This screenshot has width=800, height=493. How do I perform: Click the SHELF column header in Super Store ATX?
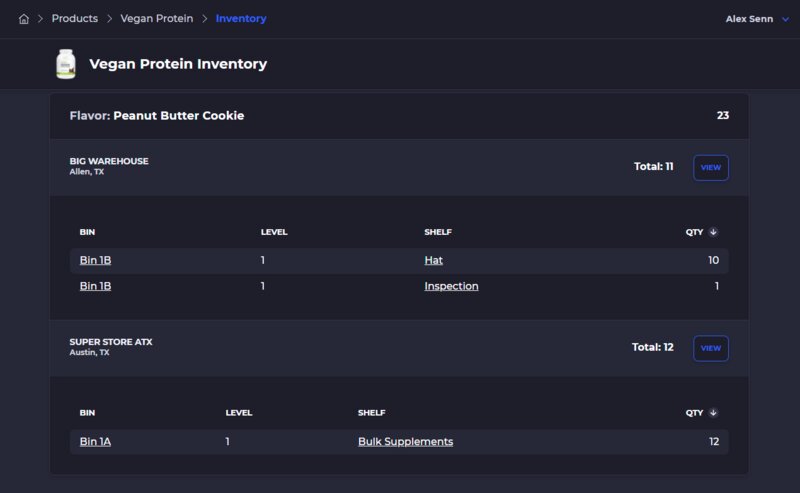click(x=371, y=413)
